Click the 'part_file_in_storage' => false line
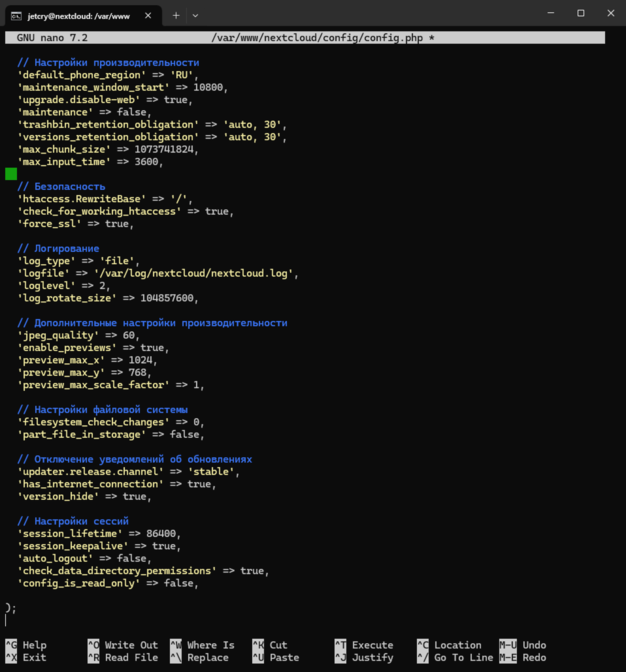This screenshot has width=626, height=672. coord(111,434)
